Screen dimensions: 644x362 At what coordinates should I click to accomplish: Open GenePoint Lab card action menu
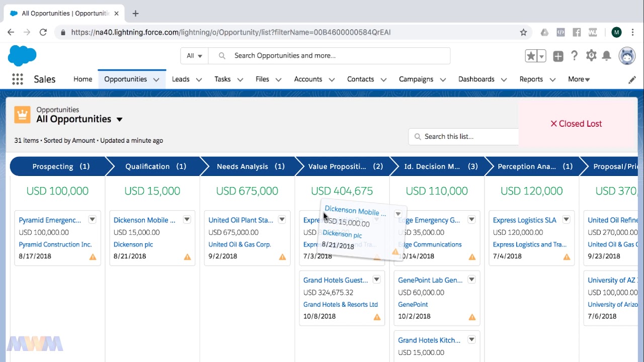[471, 280]
